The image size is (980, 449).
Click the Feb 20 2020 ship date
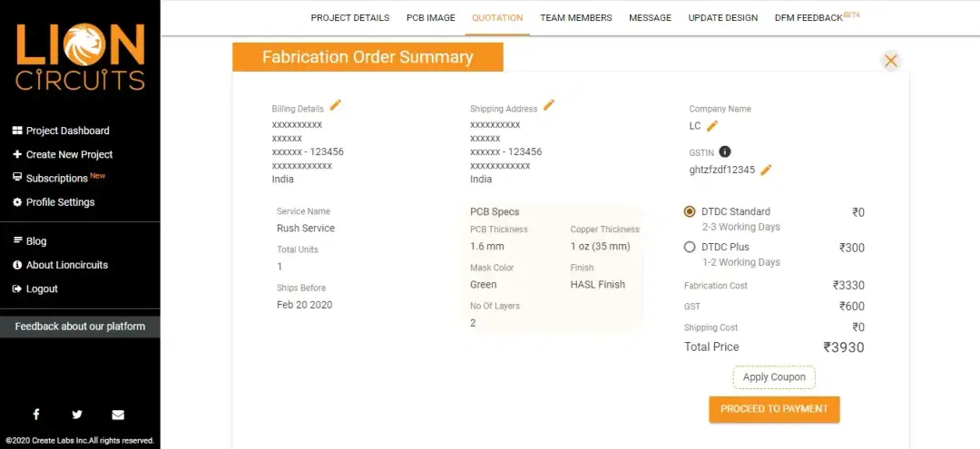[x=304, y=305]
